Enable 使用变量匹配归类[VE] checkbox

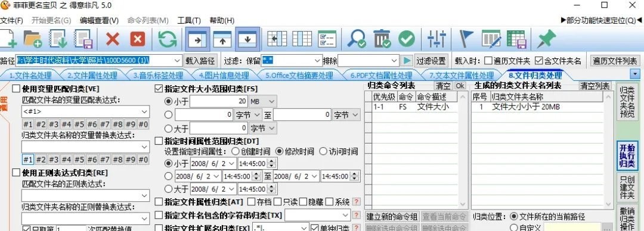pyautogui.click(x=17, y=88)
